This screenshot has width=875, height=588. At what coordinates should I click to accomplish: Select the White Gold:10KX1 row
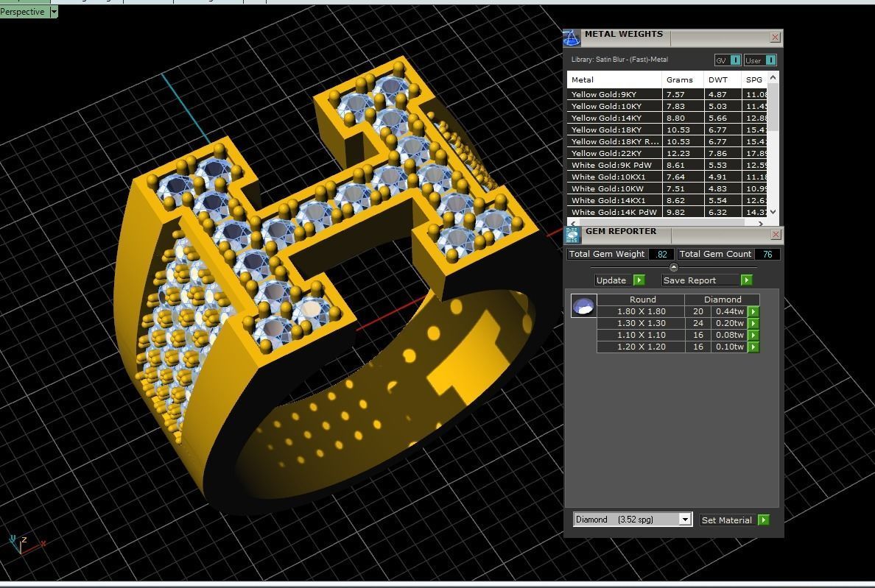click(x=667, y=177)
